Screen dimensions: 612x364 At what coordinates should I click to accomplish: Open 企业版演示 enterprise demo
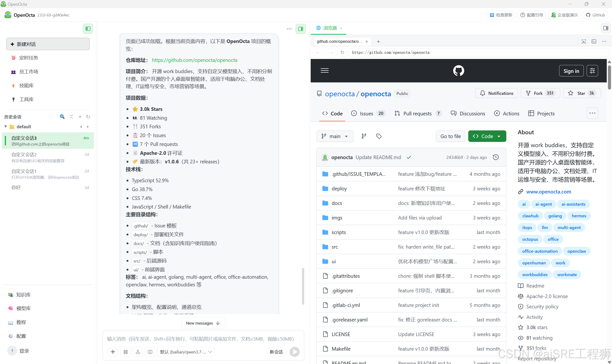coord(564,15)
